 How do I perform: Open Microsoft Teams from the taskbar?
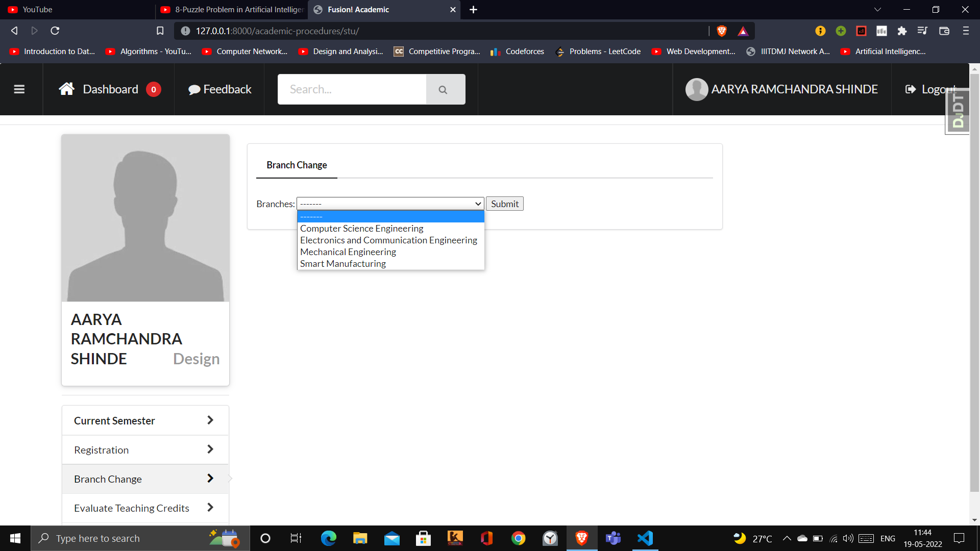point(613,538)
